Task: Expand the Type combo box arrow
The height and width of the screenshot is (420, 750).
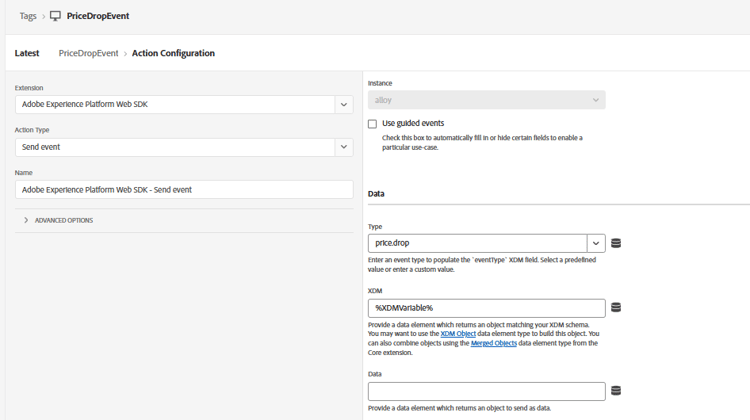Action: [x=596, y=243]
